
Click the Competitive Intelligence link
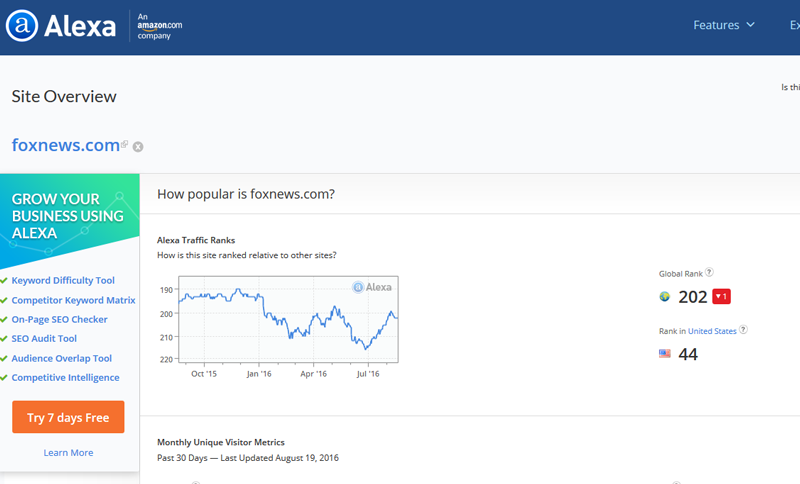coord(65,378)
